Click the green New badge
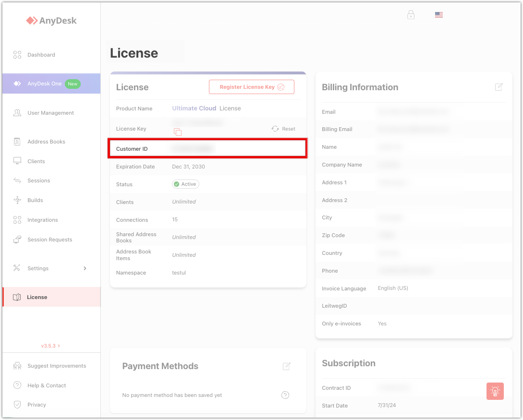This screenshot has height=420, width=523. coord(73,84)
